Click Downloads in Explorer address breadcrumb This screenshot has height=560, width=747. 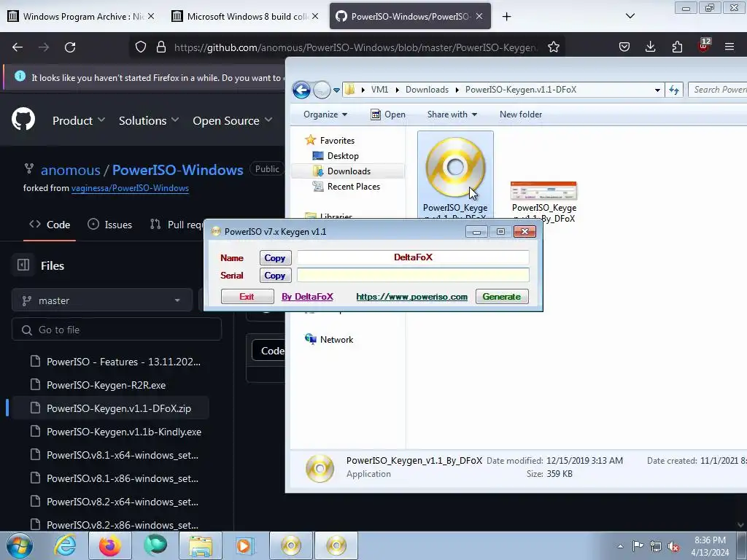coord(427,90)
